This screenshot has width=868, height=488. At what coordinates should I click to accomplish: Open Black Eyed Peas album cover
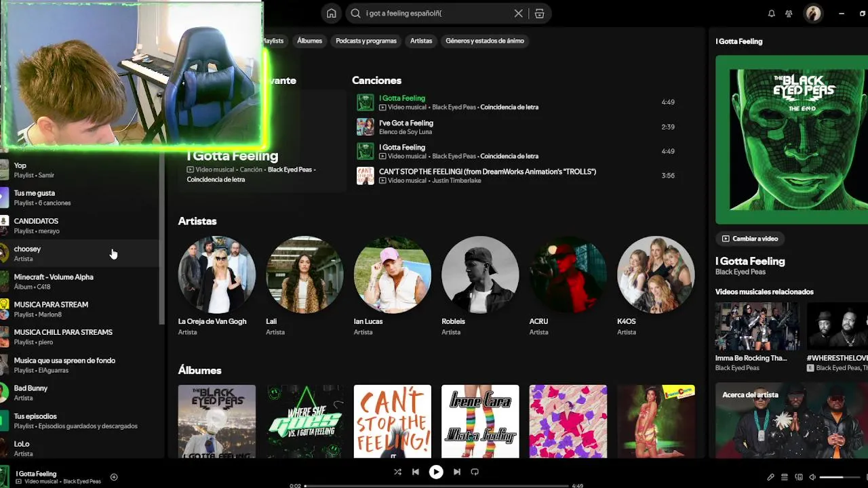coord(217,422)
